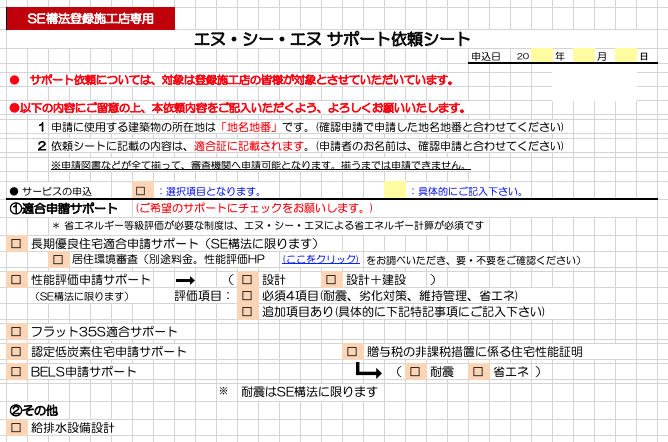The image size is (668, 442).
Task: Check 給排水設備設計 checkbox
Action: click(x=16, y=428)
